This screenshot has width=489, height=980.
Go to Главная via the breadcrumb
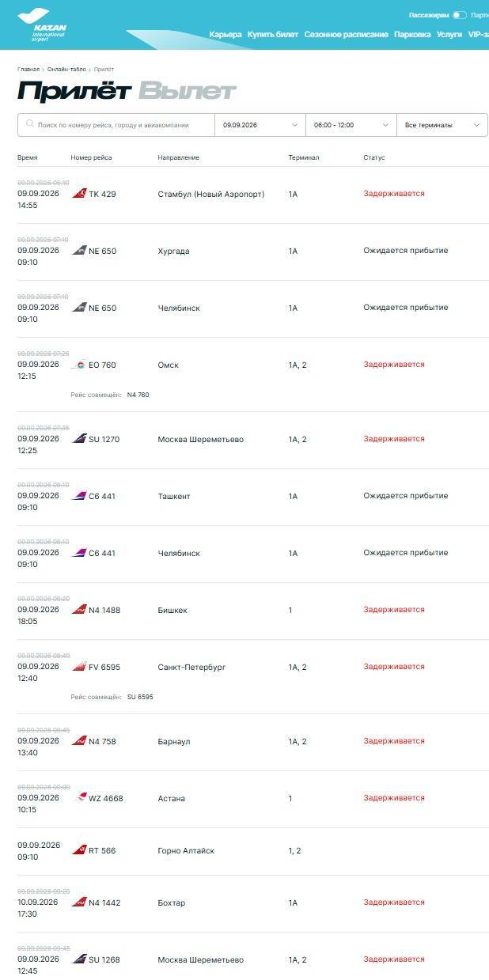[28, 70]
